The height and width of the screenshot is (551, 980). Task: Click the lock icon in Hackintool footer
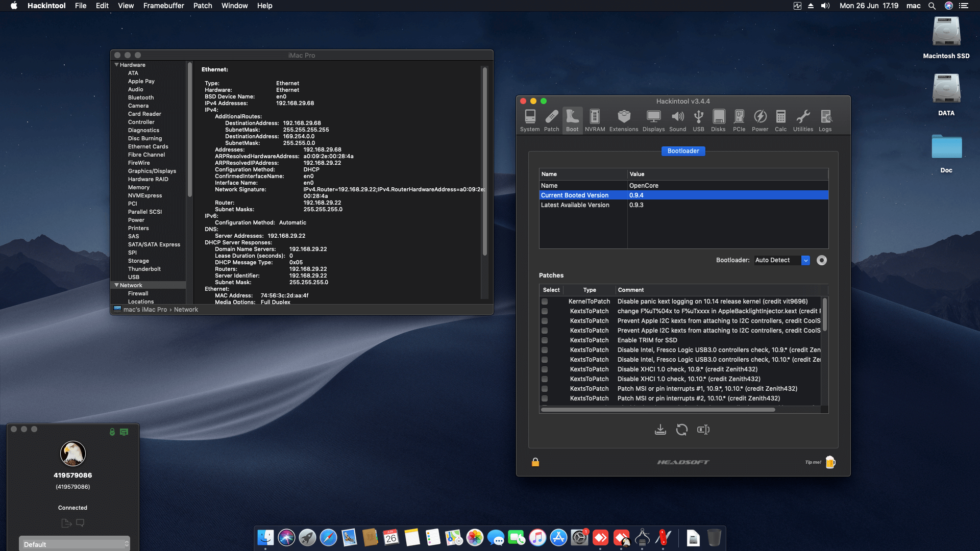pos(535,462)
